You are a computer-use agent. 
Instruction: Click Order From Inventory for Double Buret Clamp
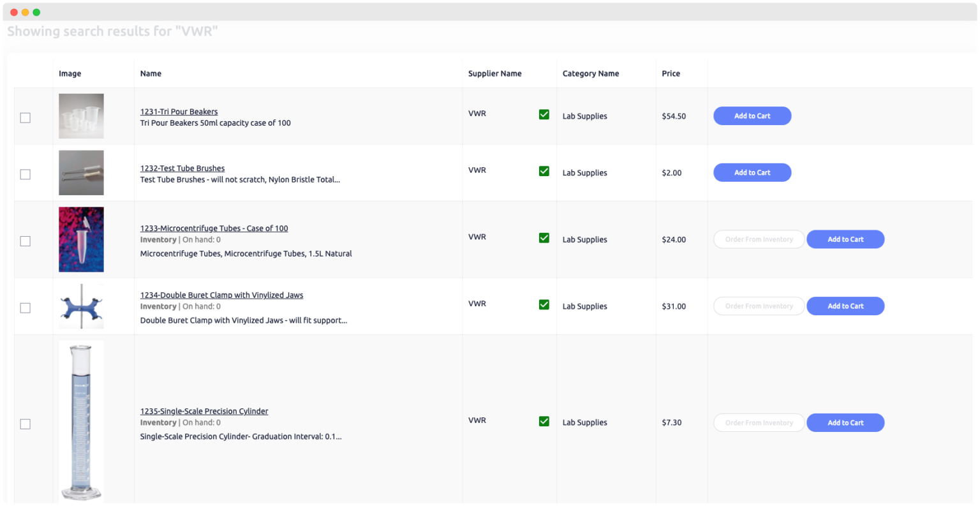tap(759, 306)
